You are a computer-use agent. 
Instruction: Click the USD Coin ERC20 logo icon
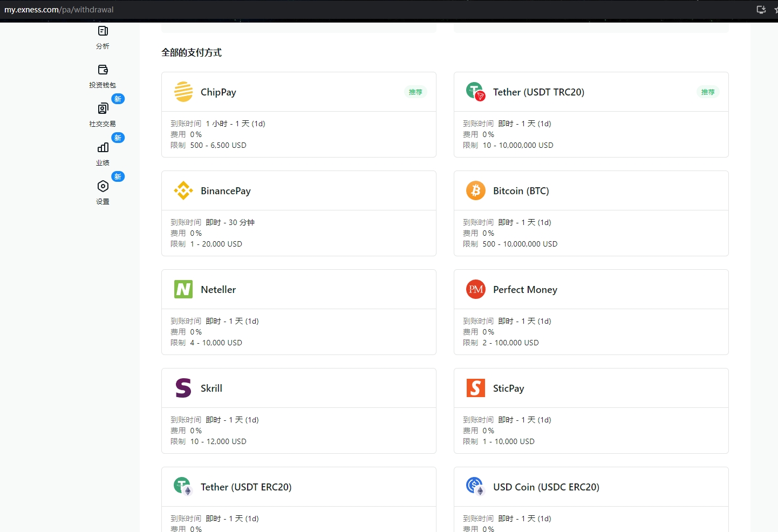476,487
